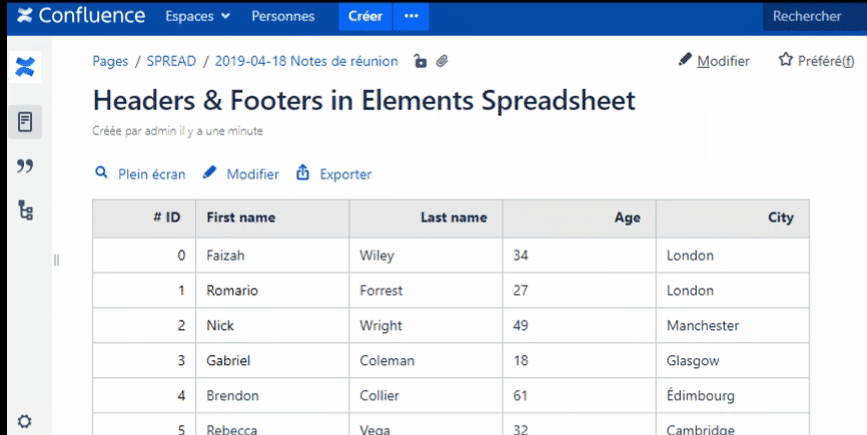Open space settings gear icon
The image size is (867, 435).
[x=25, y=422]
